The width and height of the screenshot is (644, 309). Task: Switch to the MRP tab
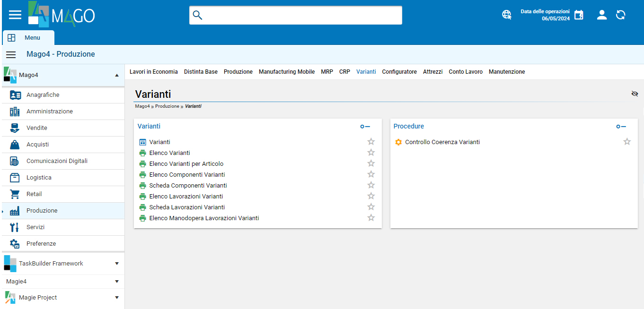click(x=327, y=72)
